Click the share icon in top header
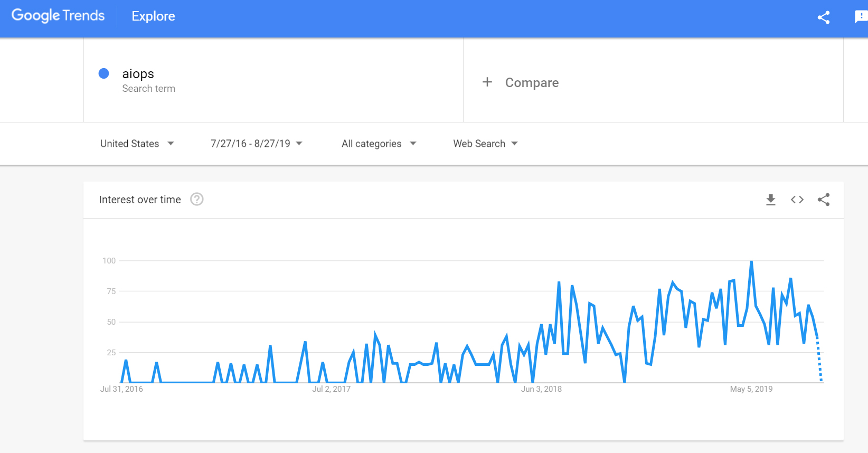Viewport: 868px width, 453px height. pos(823,17)
